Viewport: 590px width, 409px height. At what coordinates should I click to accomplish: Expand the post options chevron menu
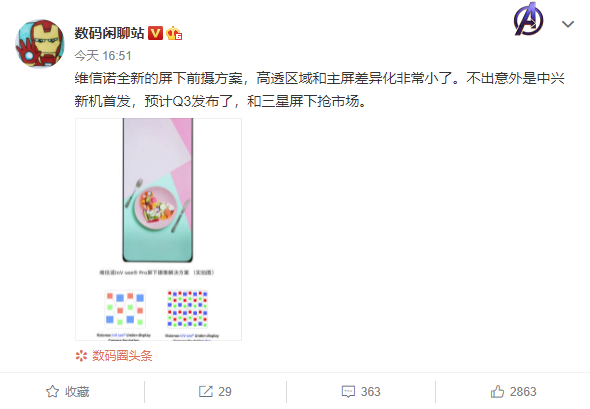click(568, 24)
